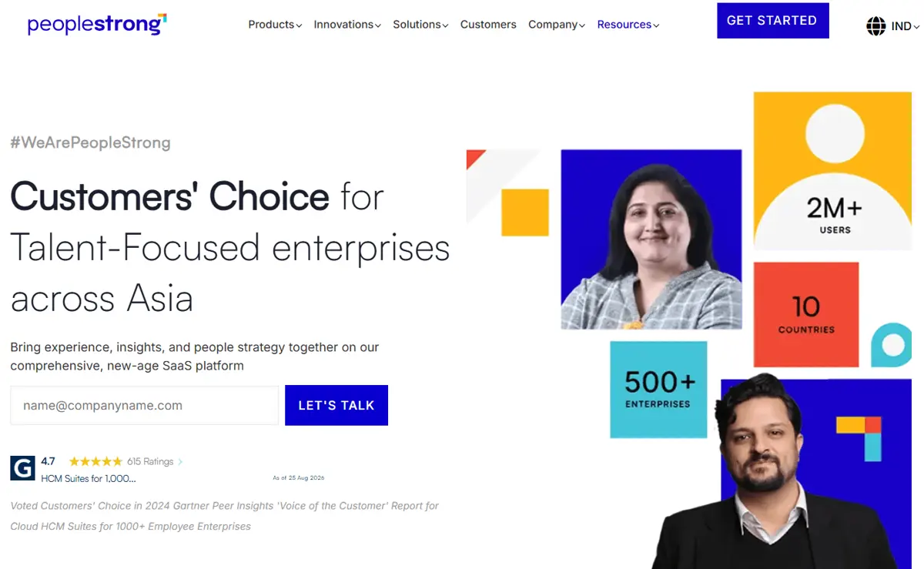
Task: Click the 2M+ users tile
Action: coord(832,171)
